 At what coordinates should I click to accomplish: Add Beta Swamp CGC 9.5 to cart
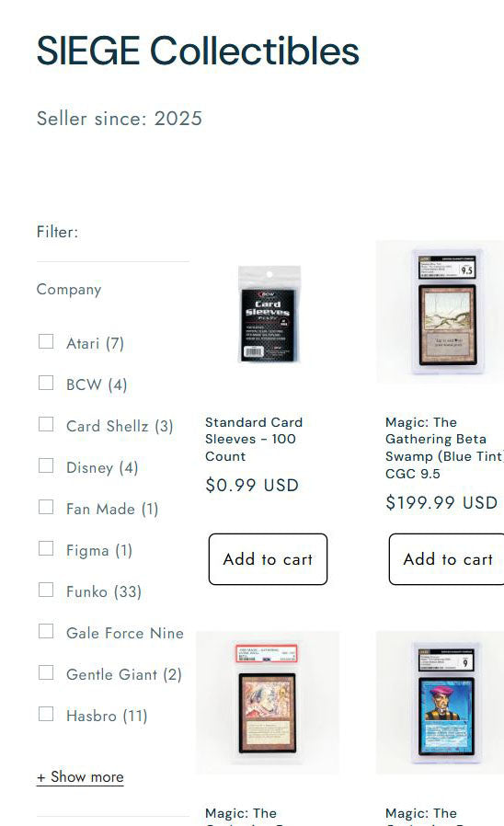click(447, 559)
